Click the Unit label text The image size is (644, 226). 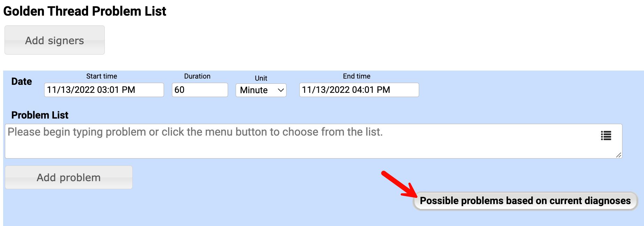coord(261,78)
